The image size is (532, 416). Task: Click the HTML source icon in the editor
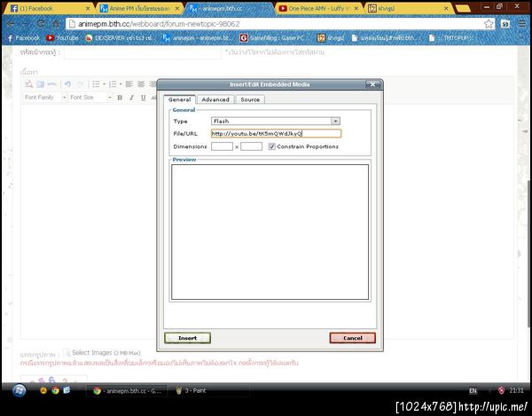tap(52, 84)
